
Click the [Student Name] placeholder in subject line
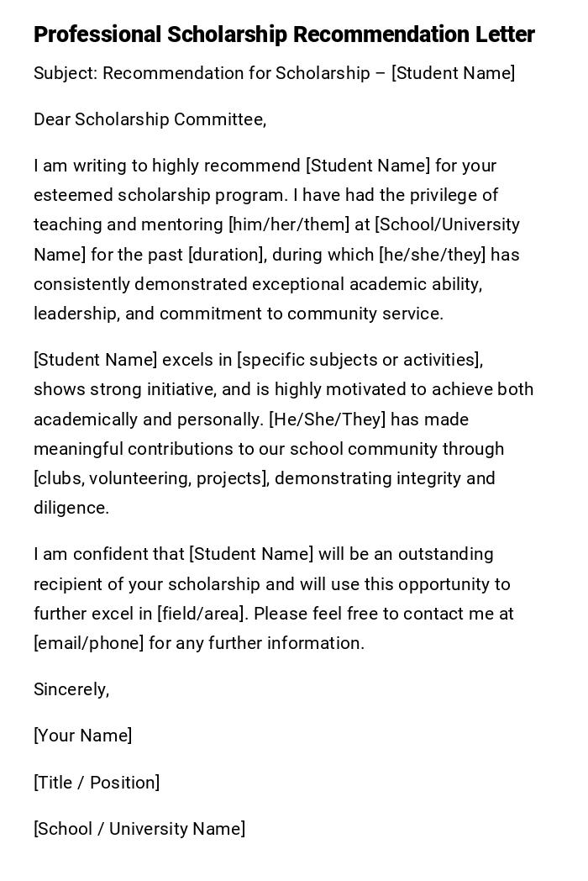[453, 73]
